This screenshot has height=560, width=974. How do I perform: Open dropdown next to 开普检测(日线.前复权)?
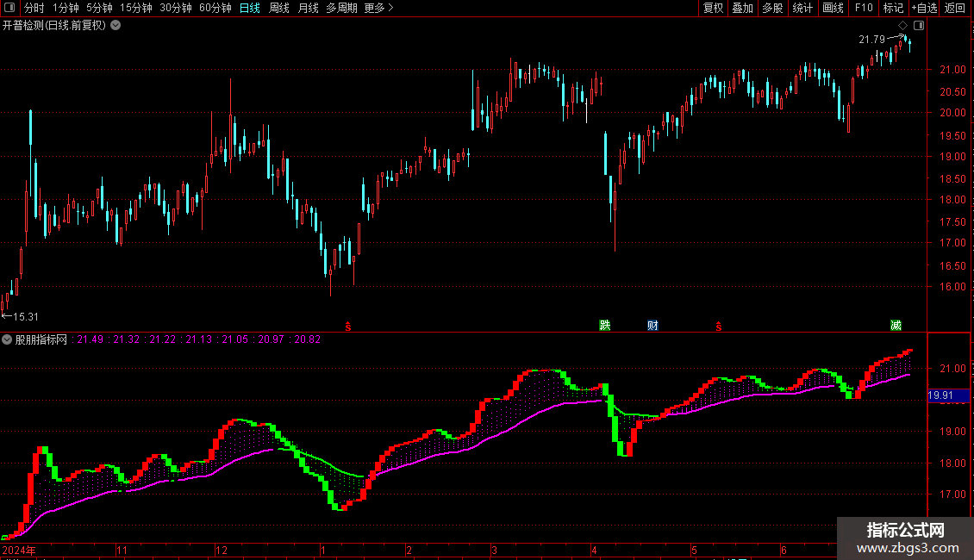point(116,26)
